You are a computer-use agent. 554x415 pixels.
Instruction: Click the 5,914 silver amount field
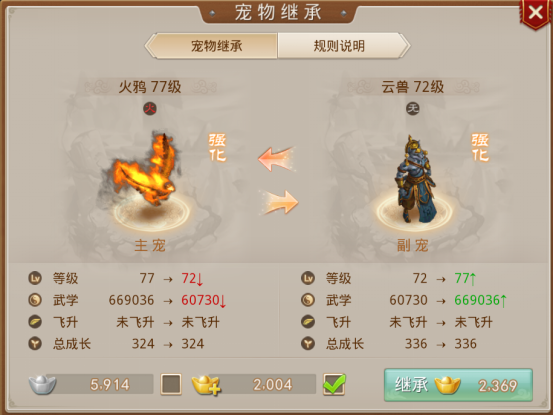pyautogui.click(x=102, y=384)
